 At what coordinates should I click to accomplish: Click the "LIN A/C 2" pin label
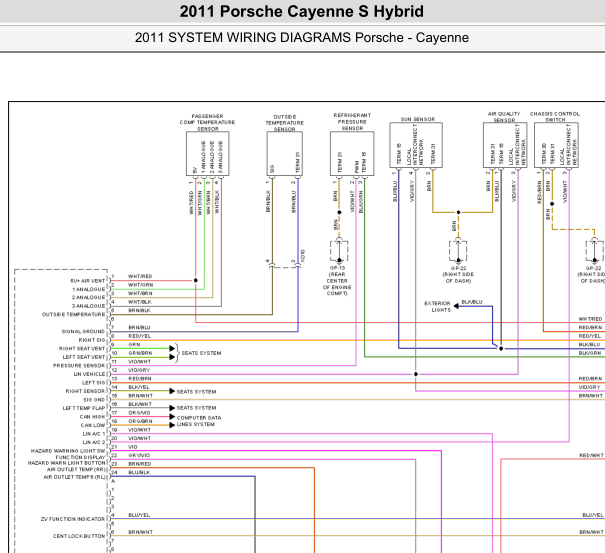point(94,442)
